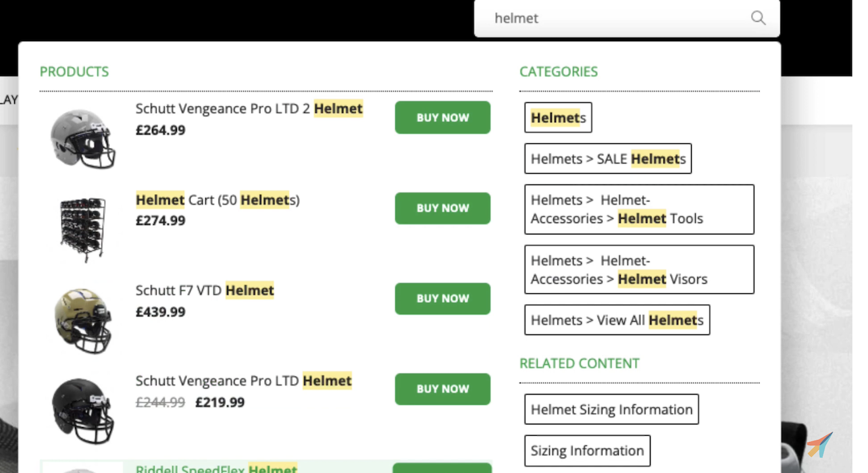Click Buy Now for Schutt F7 VTD Helmet
This screenshot has width=868, height=473.
(442, 299)
